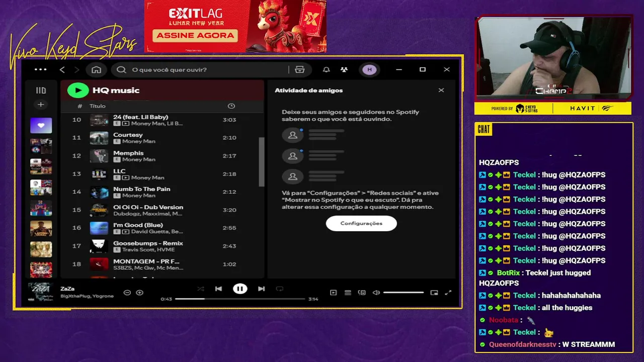Image resolution: width=644 pixels, height=362 pixels.
Task: Open ZaZa song title in player bar
Action: pyautogui.click(x=67, y=289)
